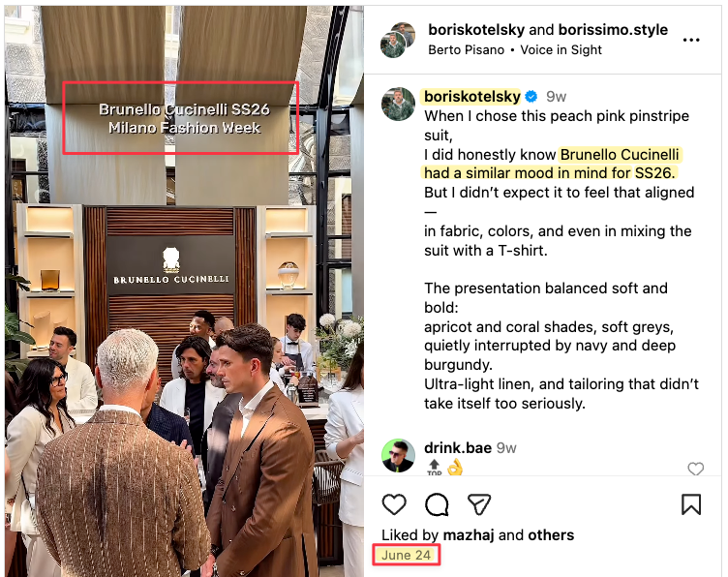Click the blue verified badge
This screenshot has height=577, width=728.
tap(531, 97)
